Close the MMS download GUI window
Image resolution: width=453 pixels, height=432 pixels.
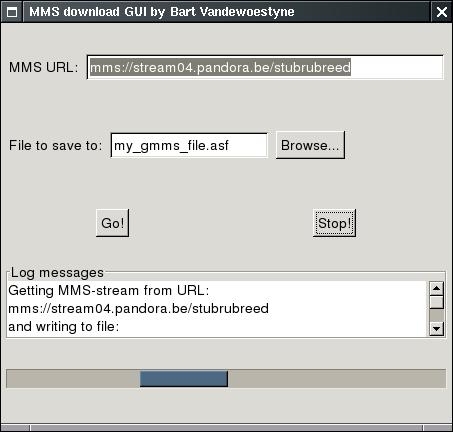tap(441, 12)
